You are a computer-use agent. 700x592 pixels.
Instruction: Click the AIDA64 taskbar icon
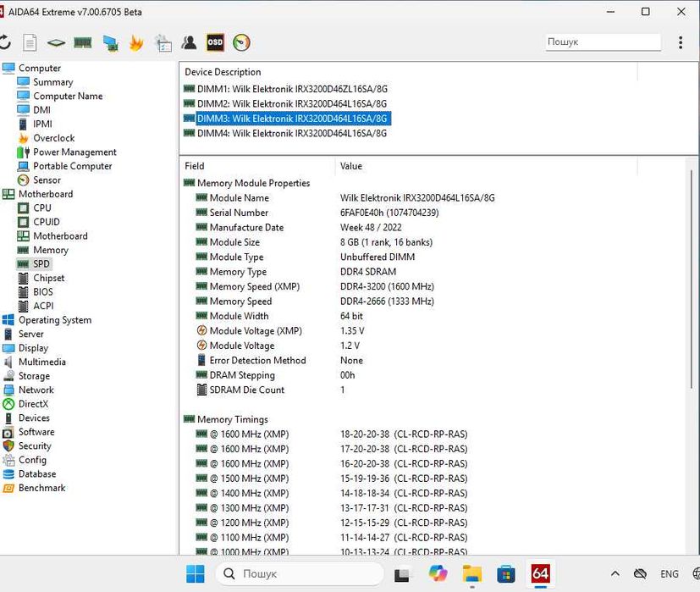[540, 573]
